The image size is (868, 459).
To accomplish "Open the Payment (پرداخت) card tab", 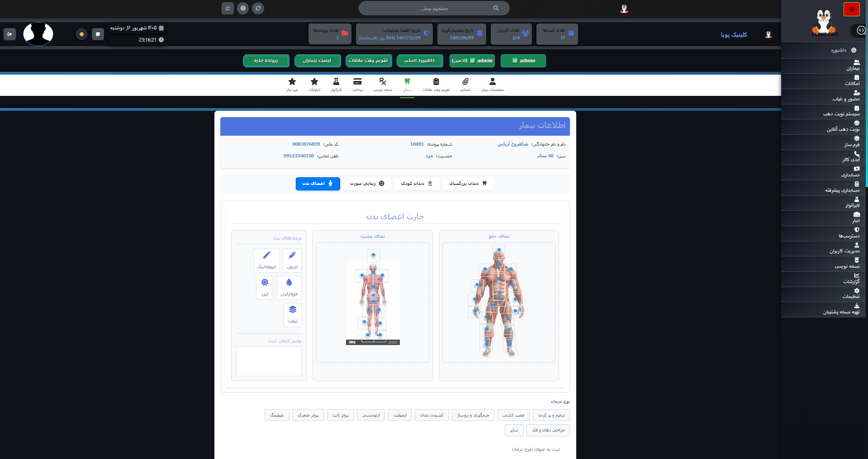I will (x=357, y=85).
